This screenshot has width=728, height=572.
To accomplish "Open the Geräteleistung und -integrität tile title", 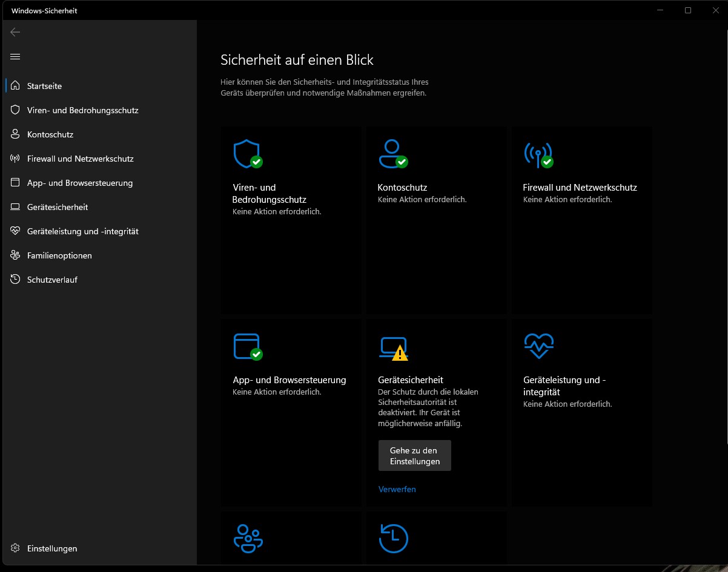I will (x=565, y=386).
